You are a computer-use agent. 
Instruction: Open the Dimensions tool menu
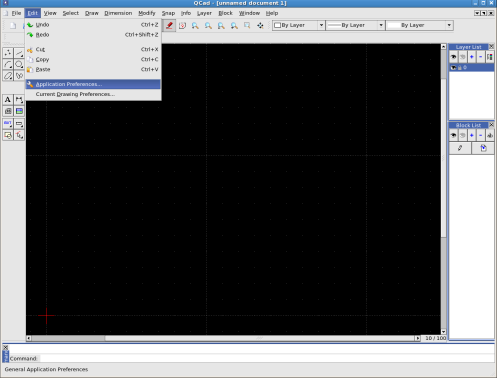click(x=19, y=100)
